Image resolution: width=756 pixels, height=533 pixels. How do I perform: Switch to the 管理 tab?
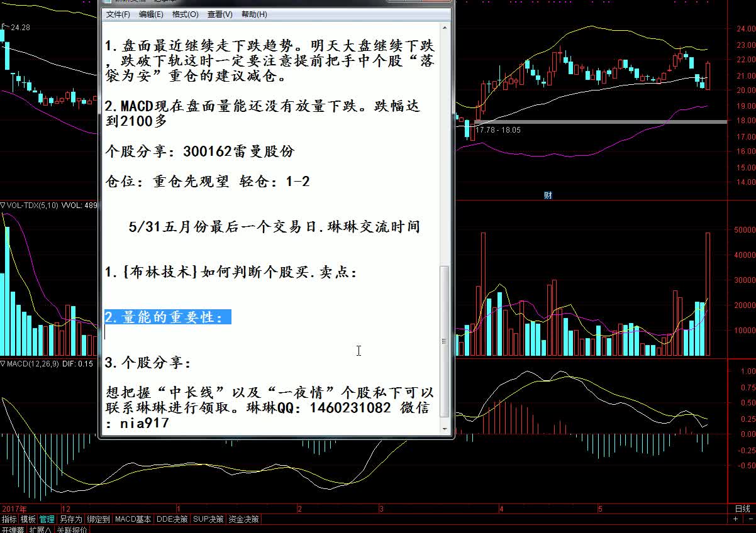click(x=47, y=520)
